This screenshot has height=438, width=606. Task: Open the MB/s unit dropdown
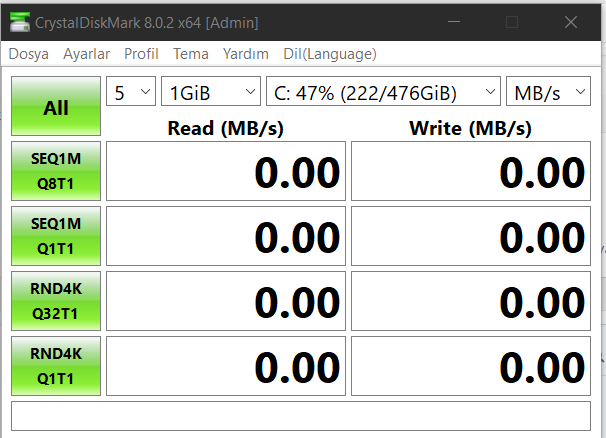pyautogui.click(x=548, y=91)
